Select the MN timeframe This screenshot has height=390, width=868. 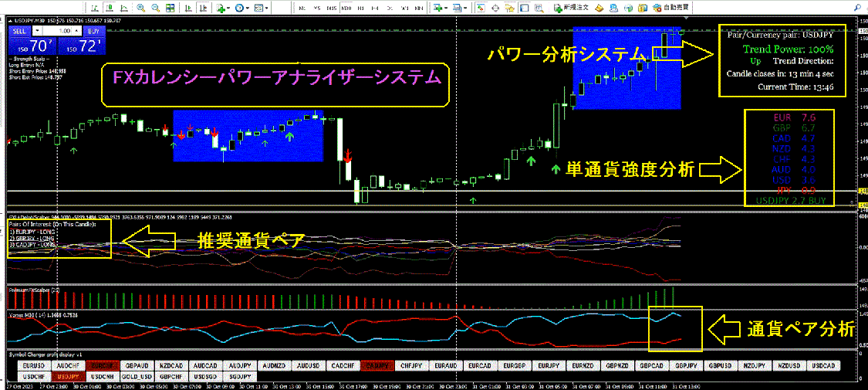pyautogui.click(x=420, y=8)
